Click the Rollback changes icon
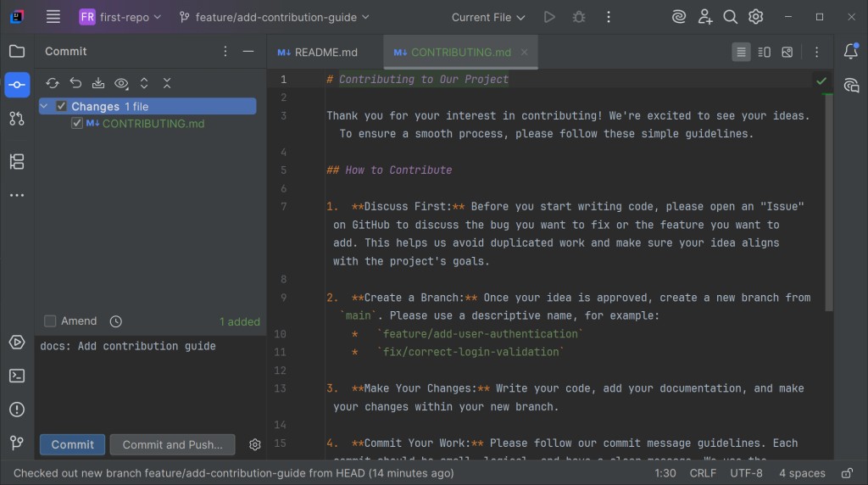 [75, 83]
